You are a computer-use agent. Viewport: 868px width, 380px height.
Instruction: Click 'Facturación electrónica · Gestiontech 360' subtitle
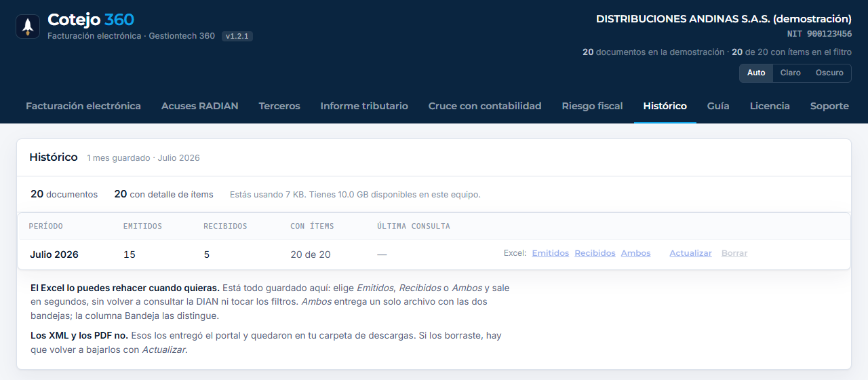(131, 36)
